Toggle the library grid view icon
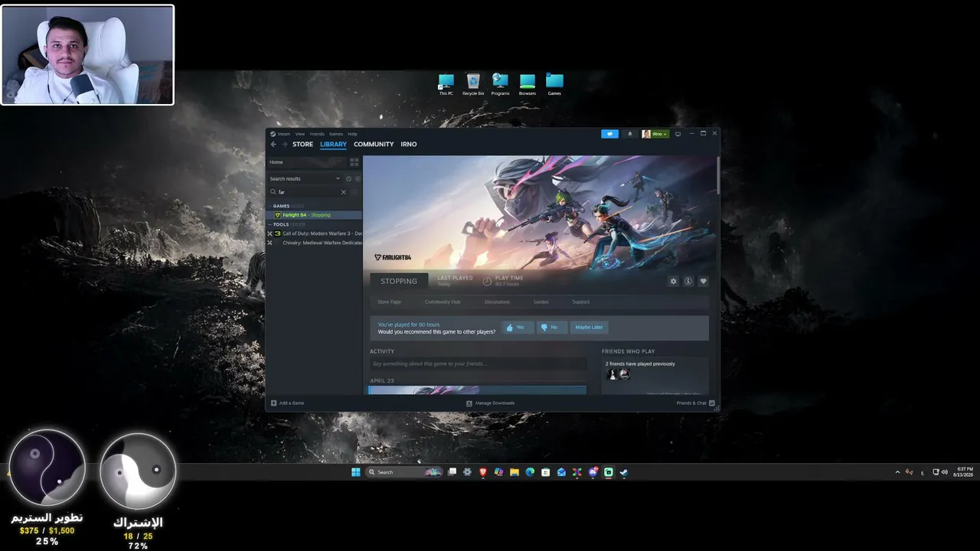980x551 pixels. [354, 162]
